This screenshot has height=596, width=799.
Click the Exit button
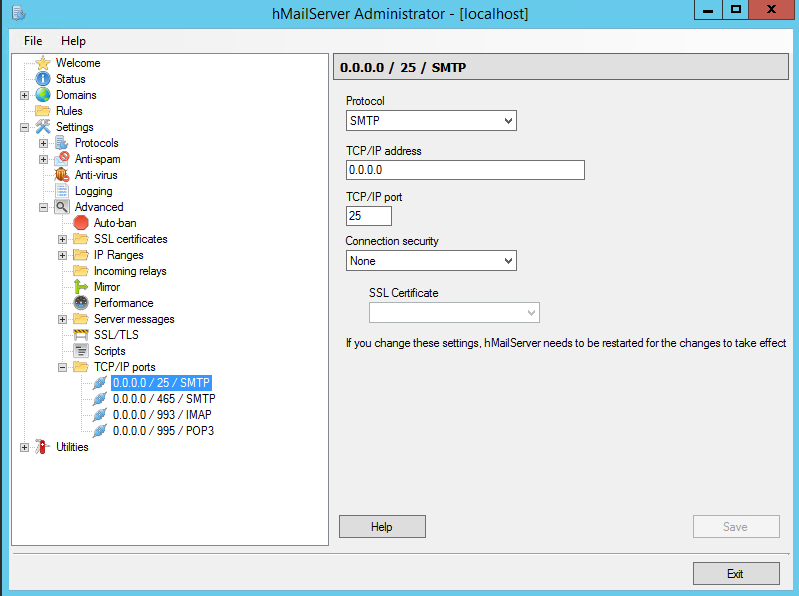[736, 574]
